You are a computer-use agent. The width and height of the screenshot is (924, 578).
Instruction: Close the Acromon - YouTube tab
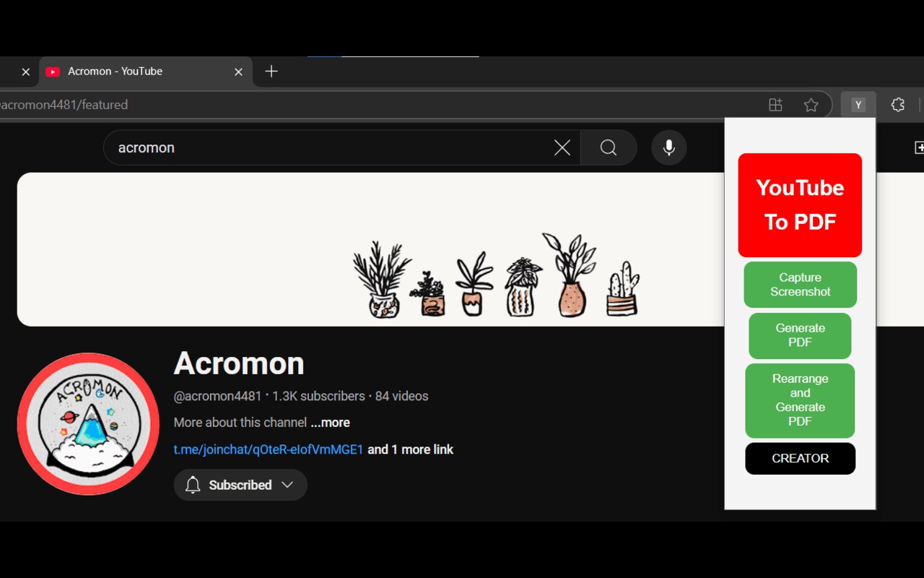click(x=238, y=72)
